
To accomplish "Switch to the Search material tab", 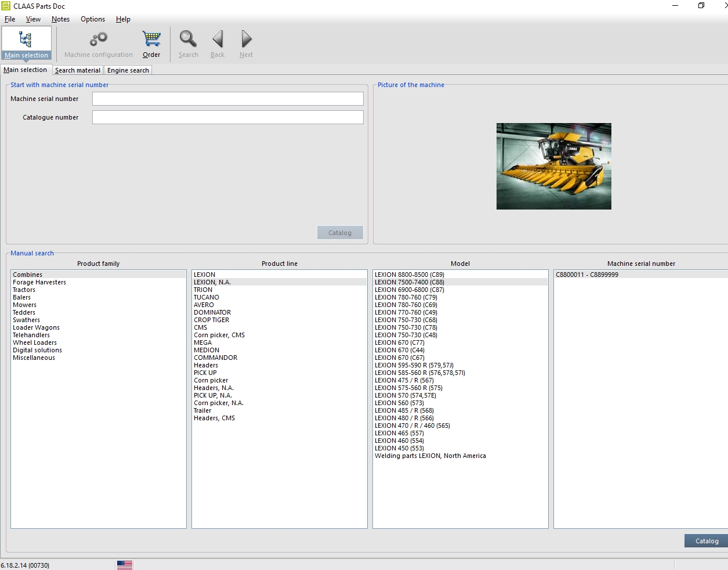I will click(x=77, y=70).
